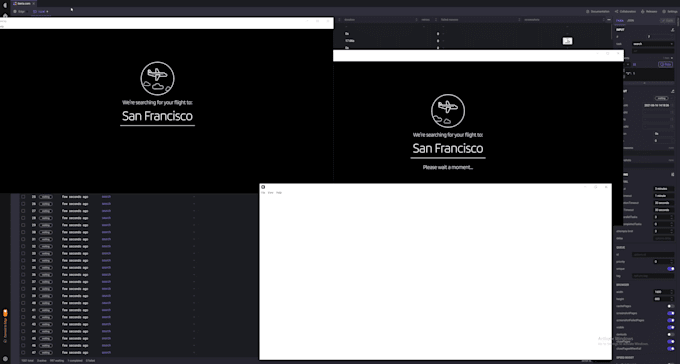Open Help menu in white window

[x=279, y=193]
